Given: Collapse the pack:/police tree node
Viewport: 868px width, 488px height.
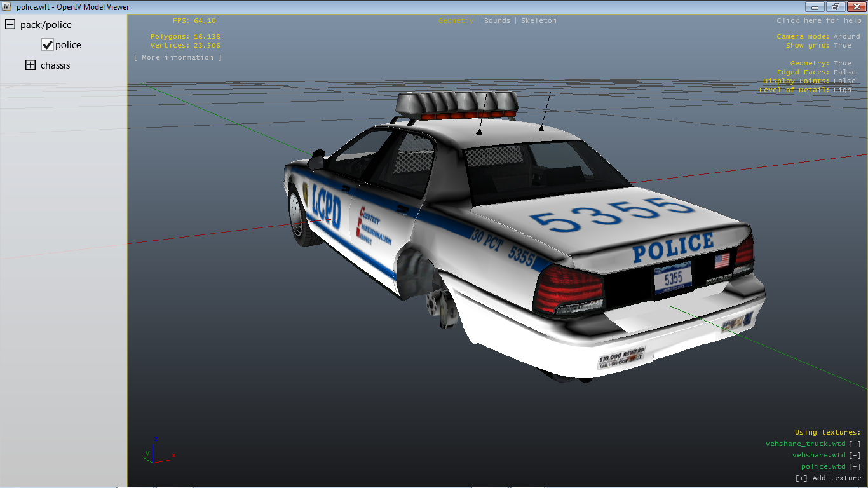Looking at the screenshot, I should coord(10,25).
